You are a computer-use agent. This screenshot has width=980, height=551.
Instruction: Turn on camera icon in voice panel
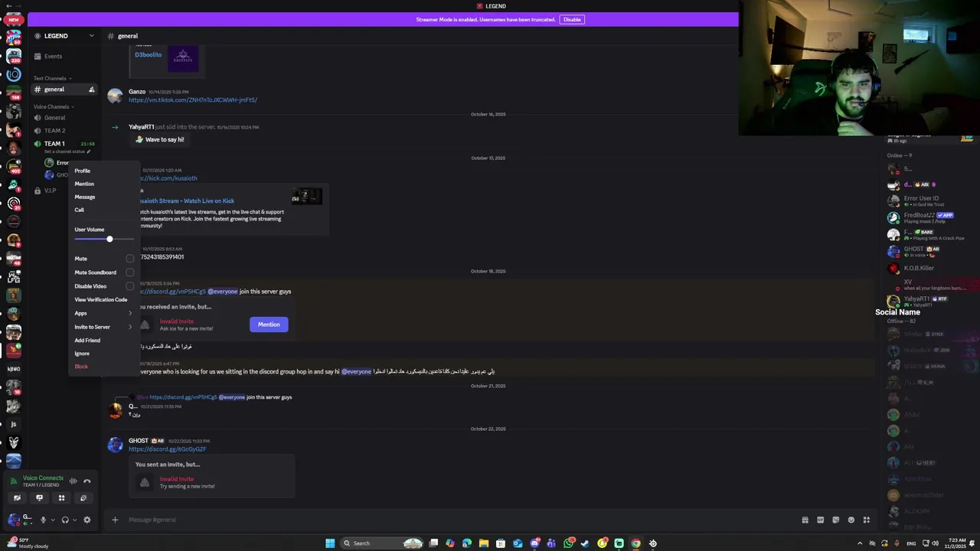[x=18, y=498]
